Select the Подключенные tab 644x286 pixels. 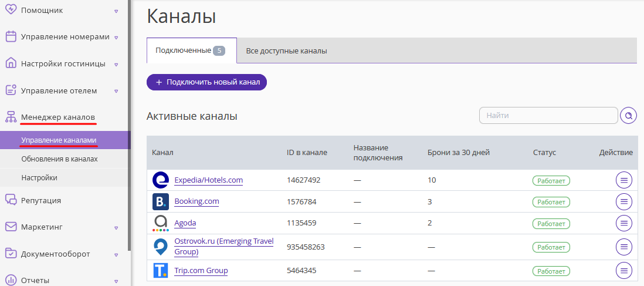point(191,51)
